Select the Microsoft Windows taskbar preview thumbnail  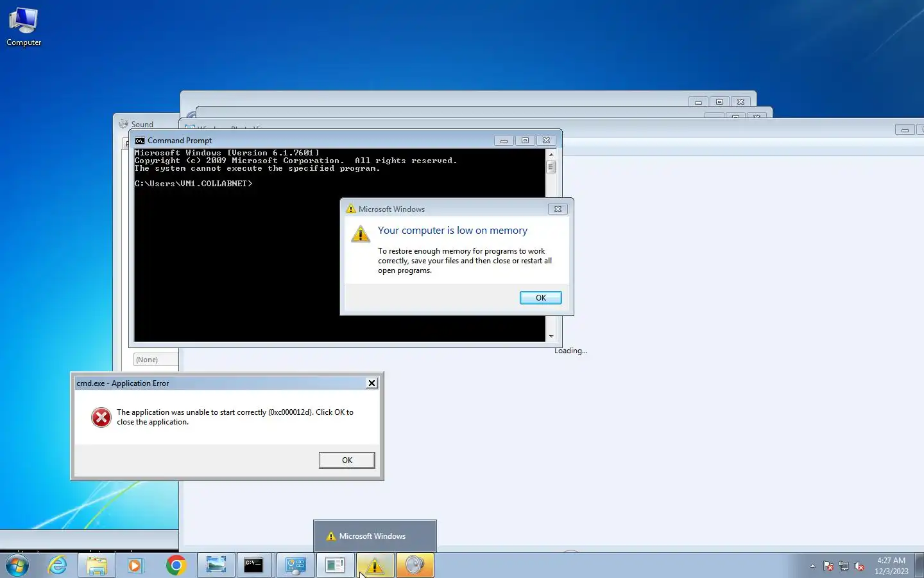pyautogui.click(x=375, y=536)
